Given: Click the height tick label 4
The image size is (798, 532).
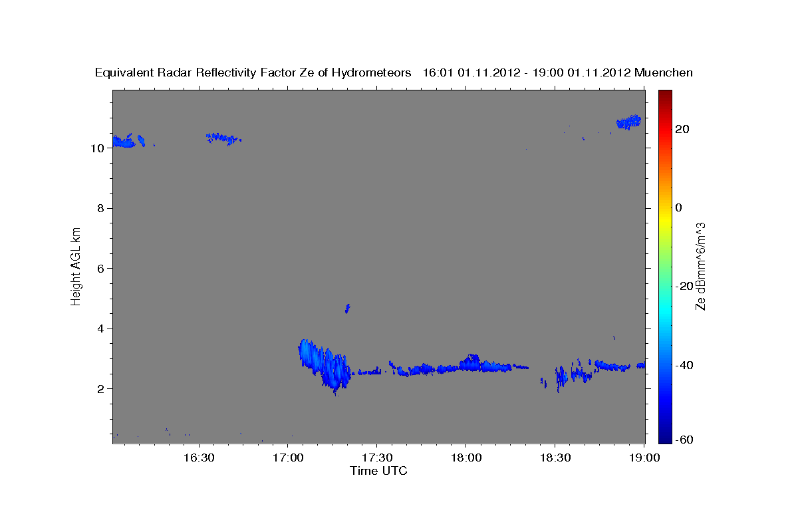Looking at the screenshot, I should 100,329.
